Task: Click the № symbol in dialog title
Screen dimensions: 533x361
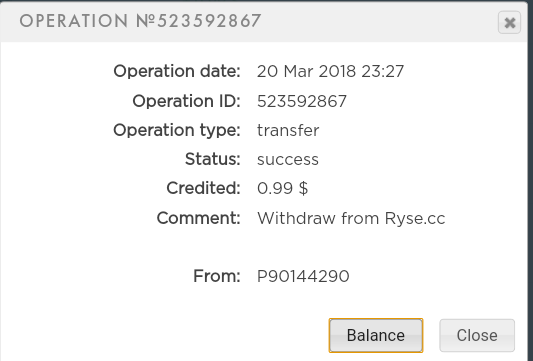Action: click(145, 21)
